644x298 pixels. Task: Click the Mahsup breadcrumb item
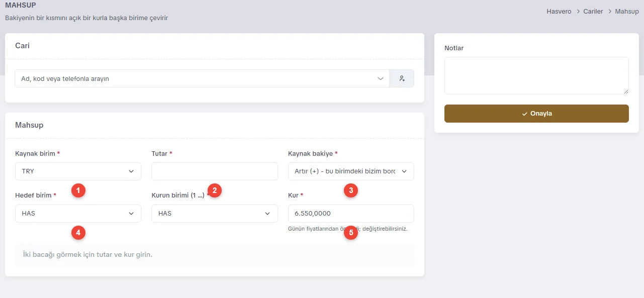pos(627,11)
